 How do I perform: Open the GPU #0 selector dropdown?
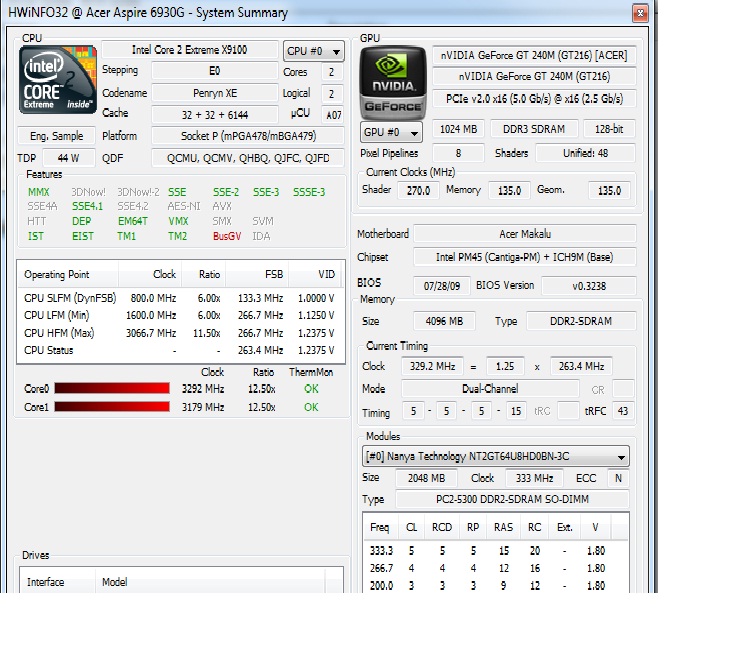pos(391,132)
